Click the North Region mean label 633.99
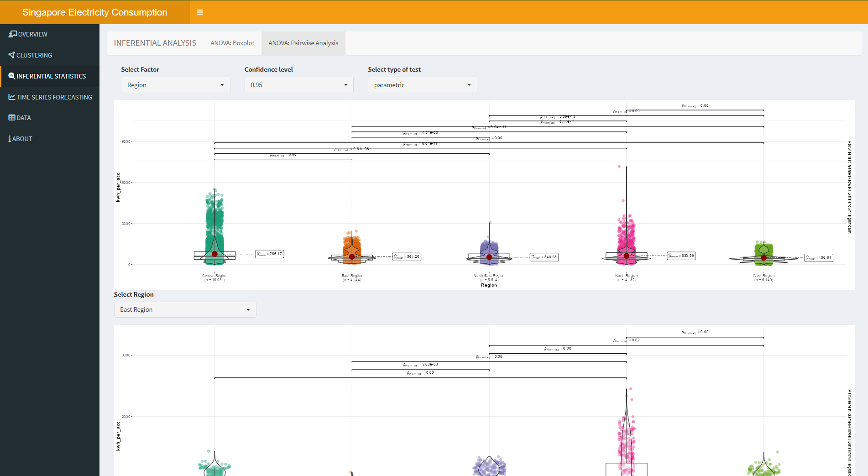Image resolution: width=868 pixels, height=476 pixels. click(x=681, y=256)
